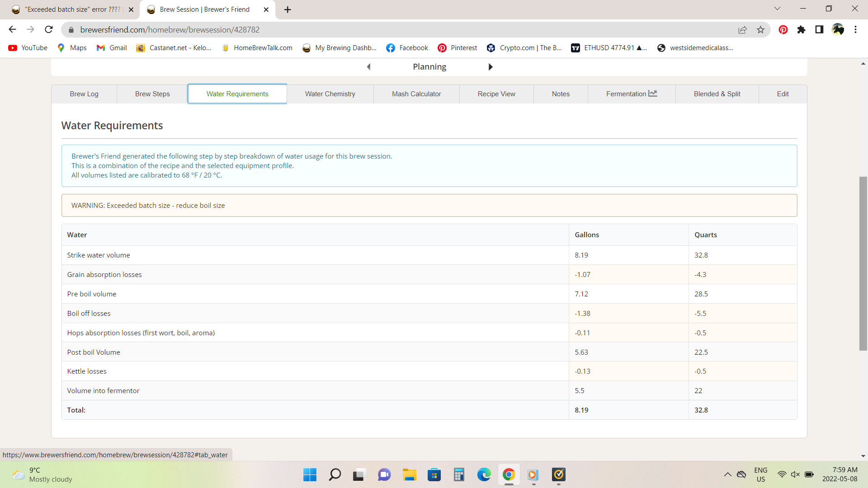The image size is (868, 488).
Task: Switch to Water Chemistry tab
Action: 330,94
